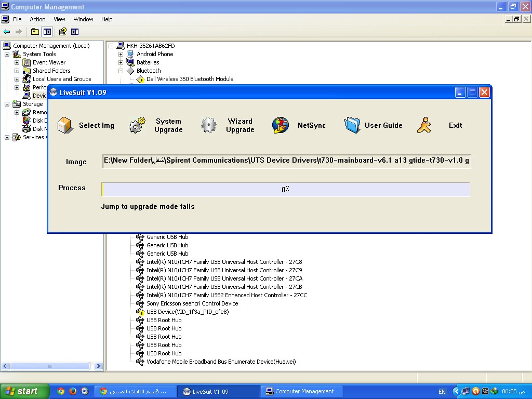Viewport: 532px width, 399px height.
Task: Click USB Device VID_1f3a warning icon
Action: click(140, 312)
